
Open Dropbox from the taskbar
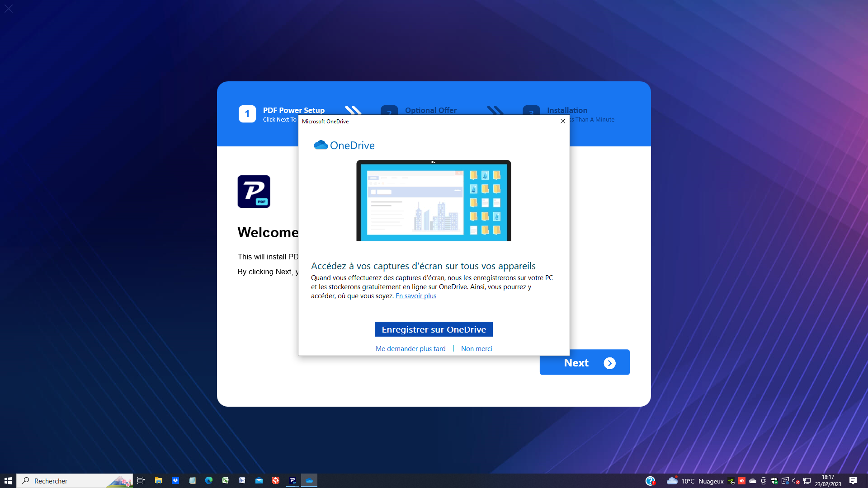tap(175, 480)
